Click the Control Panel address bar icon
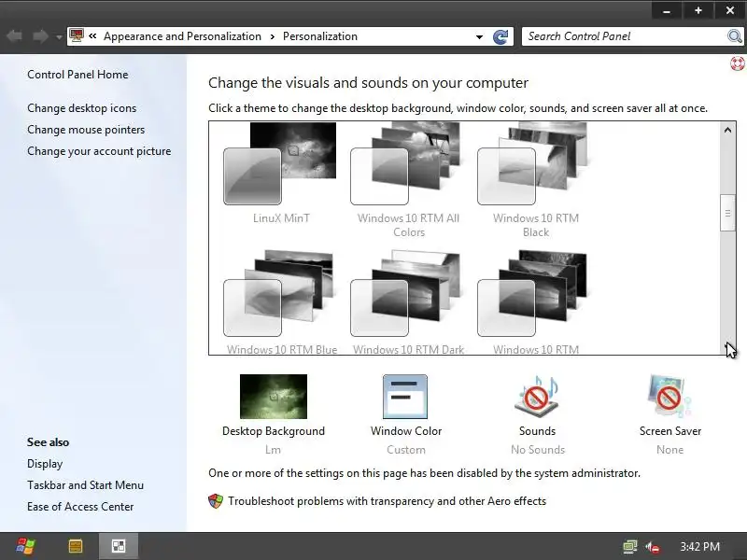The width and height of the screenshot is (747, 560). click(77, 35)
